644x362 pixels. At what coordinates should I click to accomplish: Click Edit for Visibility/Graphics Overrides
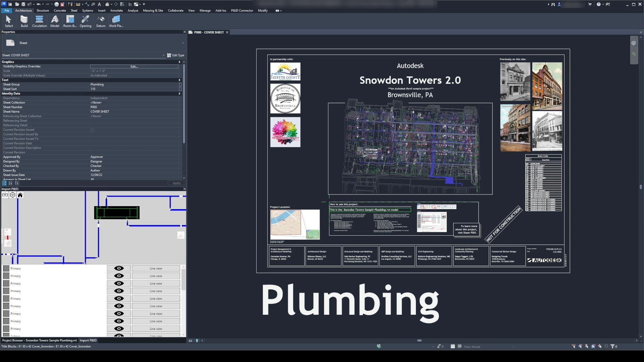click(134, 66)
